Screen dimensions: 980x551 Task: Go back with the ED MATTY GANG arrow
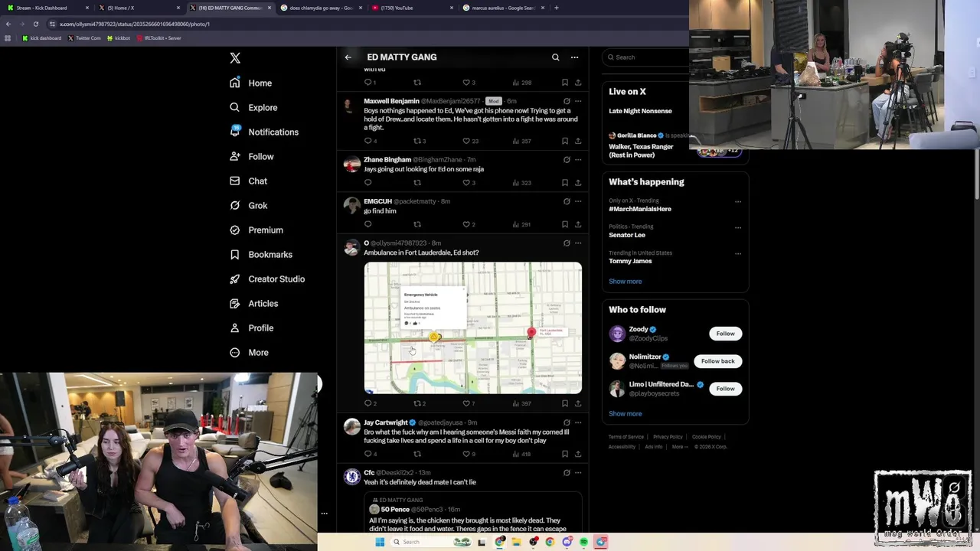point(348,57)
